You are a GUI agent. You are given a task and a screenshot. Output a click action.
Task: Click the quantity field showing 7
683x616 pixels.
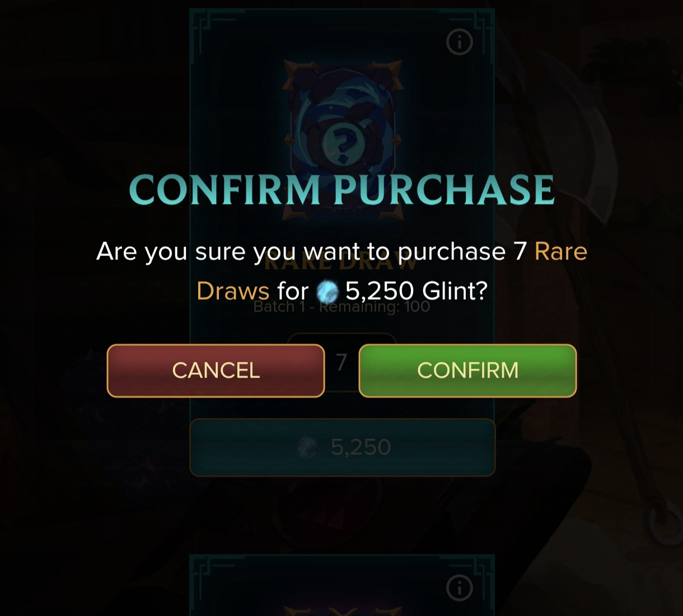[342, 362]
